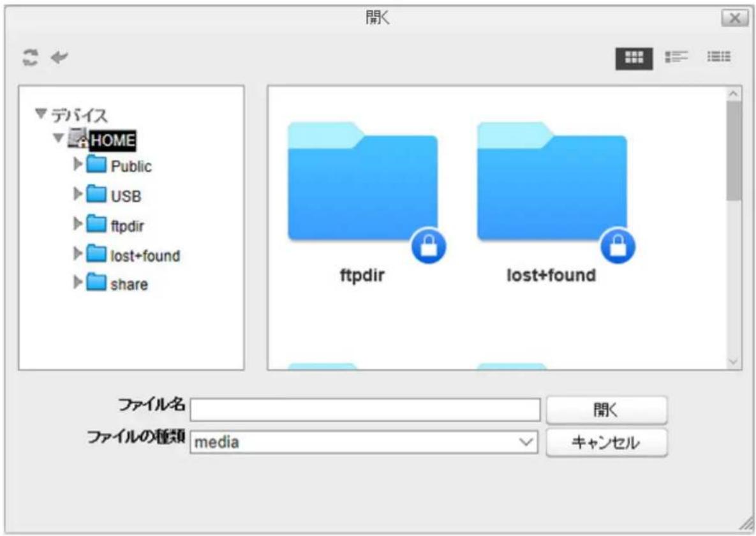
Task: Click the Public folder icon in tree
Action: click(96, 164)
